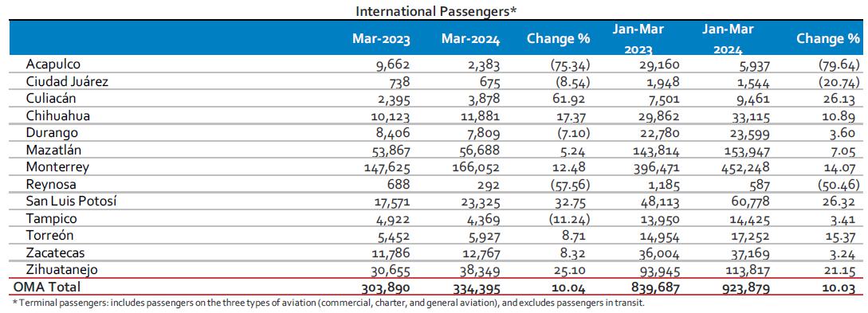Select the Culiacán row label
868x313 pixels.
click(x=49, y=99)
